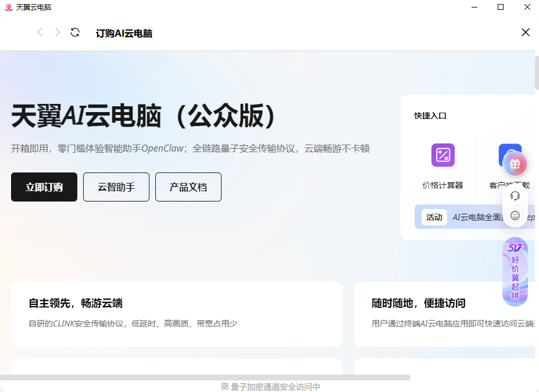Maximize the 天翼云电脑 window

501,7
